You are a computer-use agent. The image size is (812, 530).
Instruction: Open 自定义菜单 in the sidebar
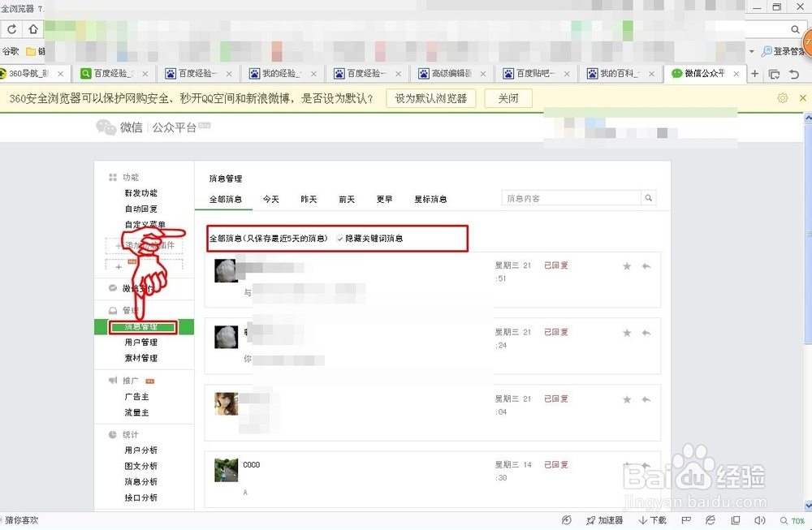point(145,225)
